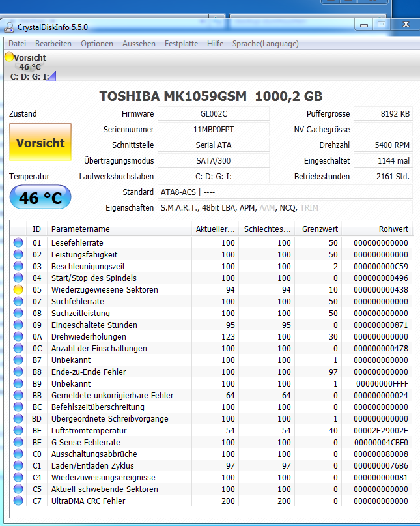
Task: Minimize the CrystalDiskInfo window
Action: click(x=364, y=25)
